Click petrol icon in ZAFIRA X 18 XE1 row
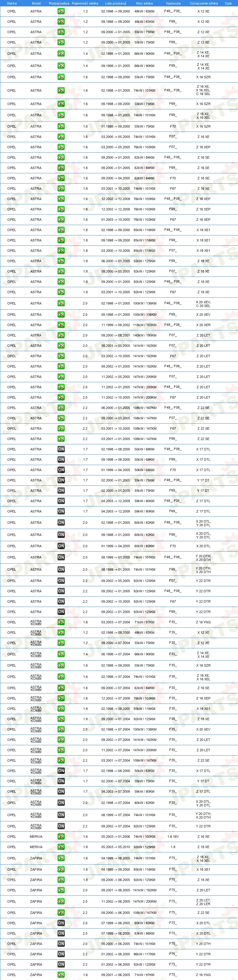Image resolution: width=238 pixels, height=980 pixels. point(61,869)
